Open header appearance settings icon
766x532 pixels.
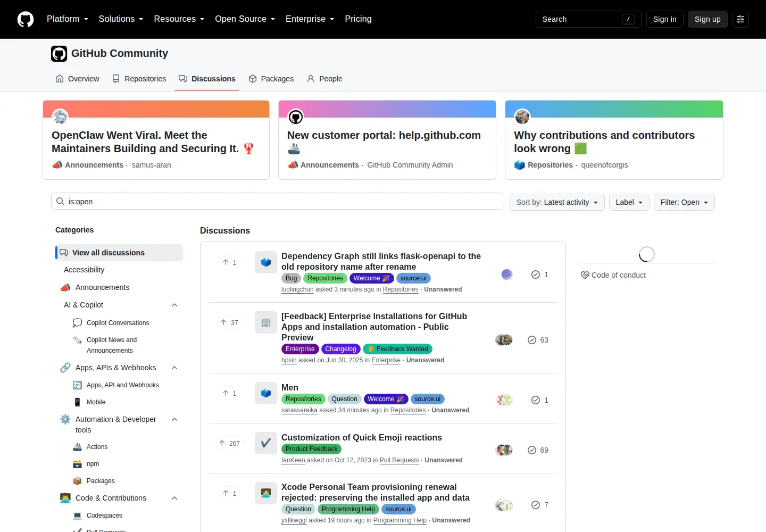pyautogui.click(x=740, y=19)
